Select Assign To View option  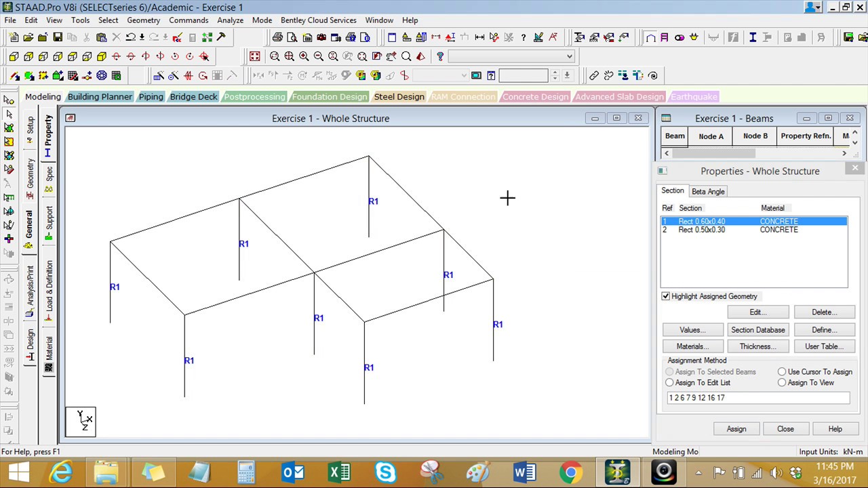[782, 382]
